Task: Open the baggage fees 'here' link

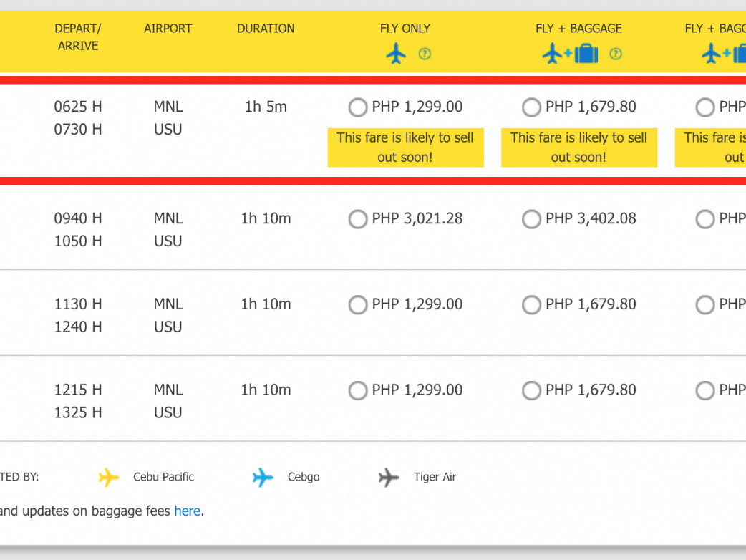Action: click(187, 511)
